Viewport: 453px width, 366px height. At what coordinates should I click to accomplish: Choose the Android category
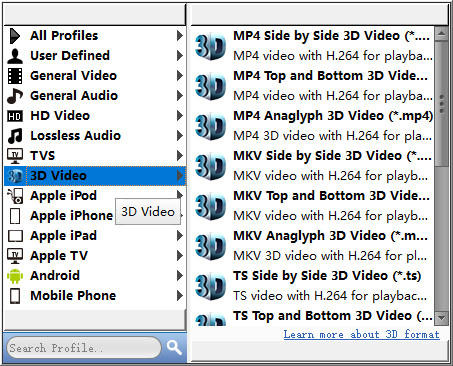click(x=95, y=276)
